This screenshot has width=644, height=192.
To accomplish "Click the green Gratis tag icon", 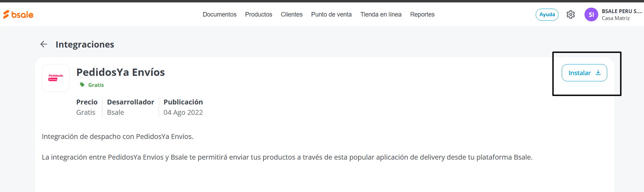I will coord(82,84).
